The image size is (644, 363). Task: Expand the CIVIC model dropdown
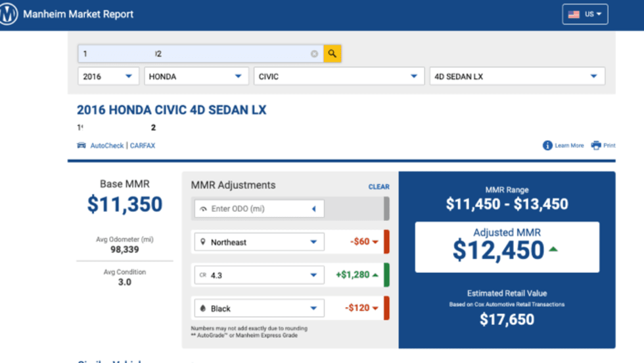[338, 76]
